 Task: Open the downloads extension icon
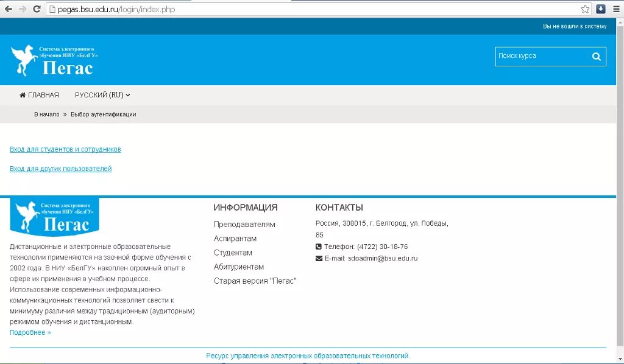(x=601, y=9)
